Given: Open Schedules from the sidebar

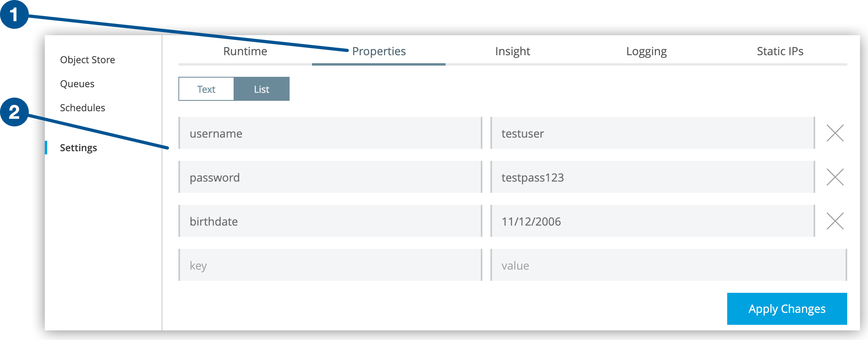Looking at the screenshot, I should coord(82,108).
